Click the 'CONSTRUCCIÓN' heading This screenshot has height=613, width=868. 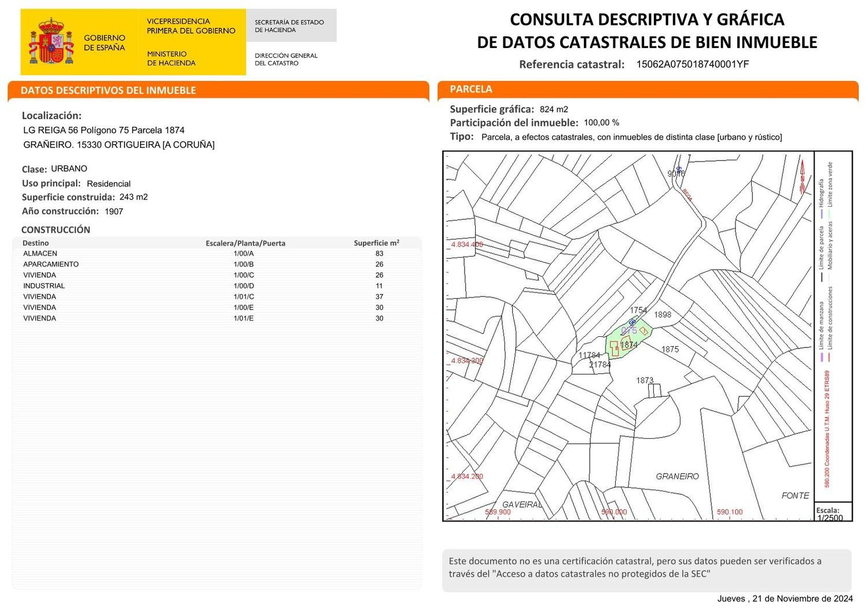pyautogui.click(x=56, y=230)
